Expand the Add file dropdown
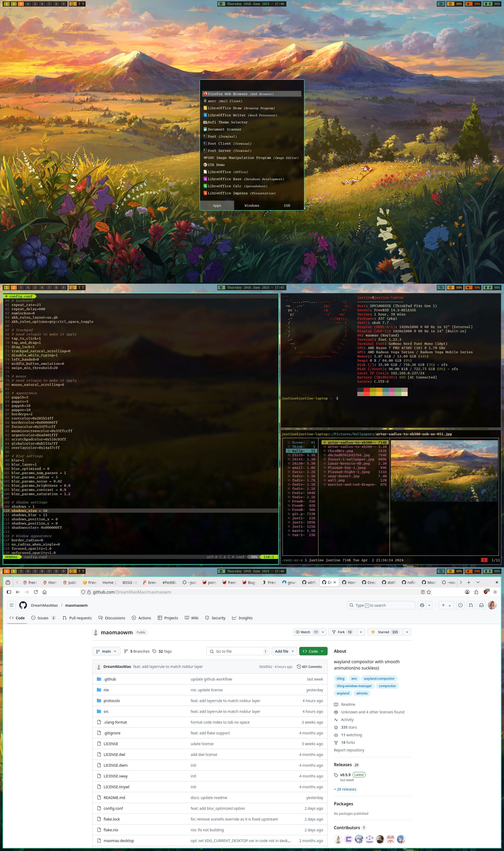This screenshot has width=504, height=851. tap(284, 651)
